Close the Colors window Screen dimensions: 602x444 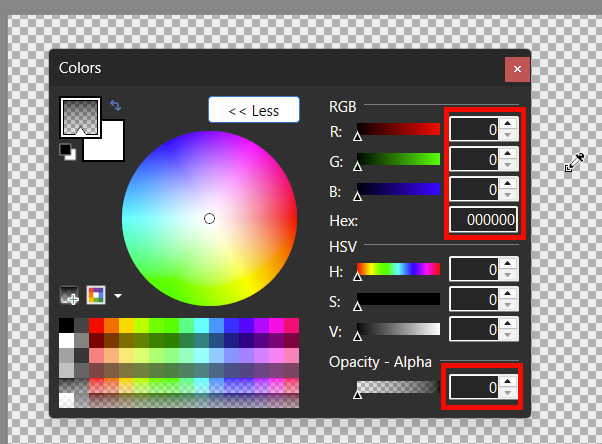[x=517, y=69]
